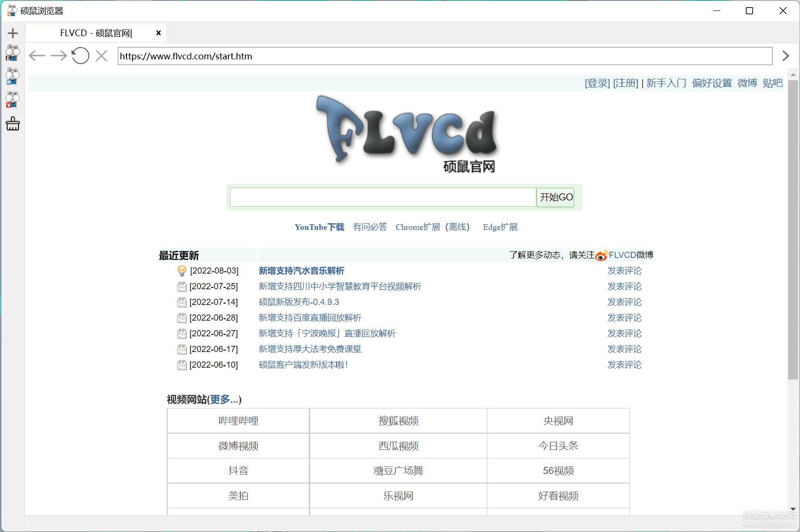Screen dimensions: 800x532
Task: Open 央视网 video site cell
Action: (x=558, y=421)
